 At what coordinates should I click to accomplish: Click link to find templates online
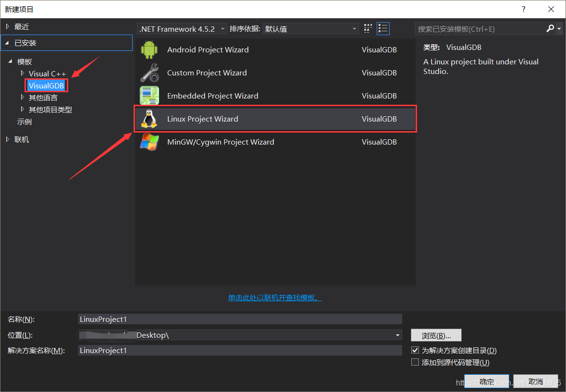coord(275,298)
